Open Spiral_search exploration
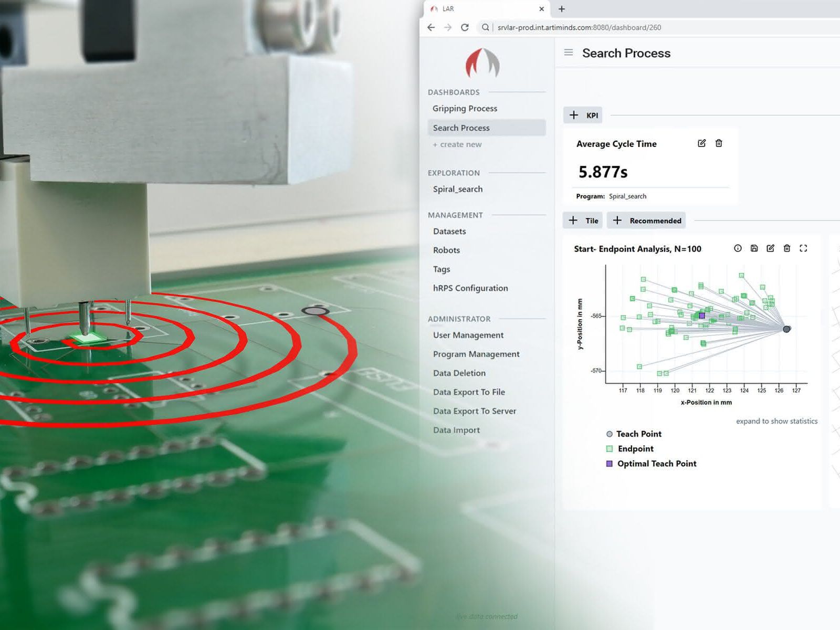840x630 pixels. (457, 189)
